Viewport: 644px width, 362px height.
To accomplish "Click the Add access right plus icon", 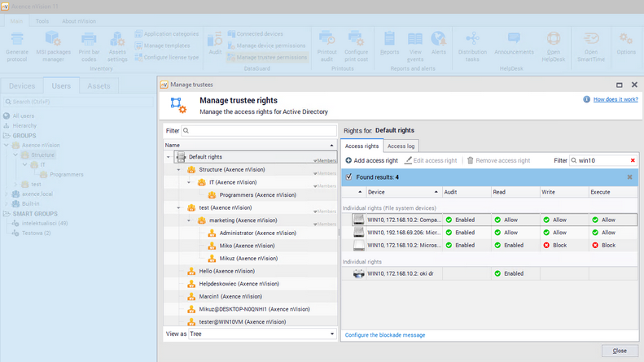I will coord(348,160).
